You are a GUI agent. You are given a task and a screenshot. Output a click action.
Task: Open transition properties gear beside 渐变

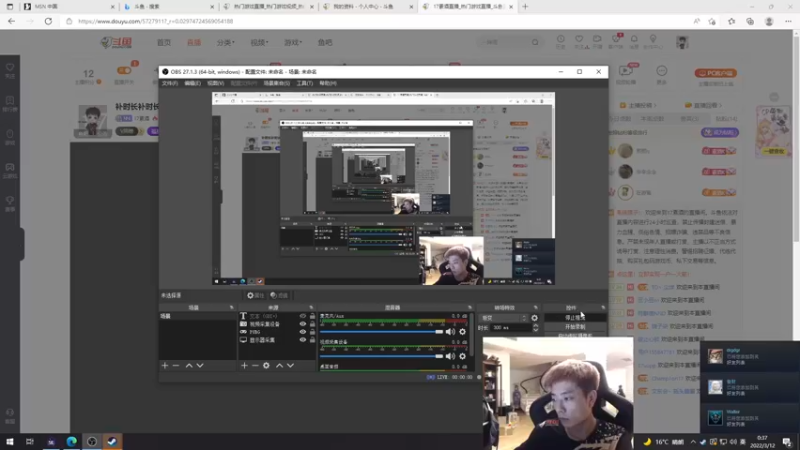(534, 318)
